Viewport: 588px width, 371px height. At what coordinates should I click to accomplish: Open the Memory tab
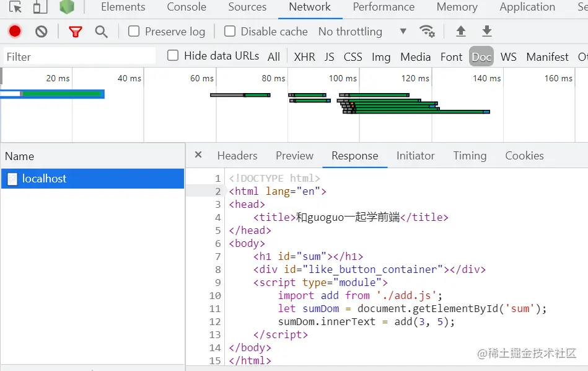pyautogui.click(x=457, y=7)
